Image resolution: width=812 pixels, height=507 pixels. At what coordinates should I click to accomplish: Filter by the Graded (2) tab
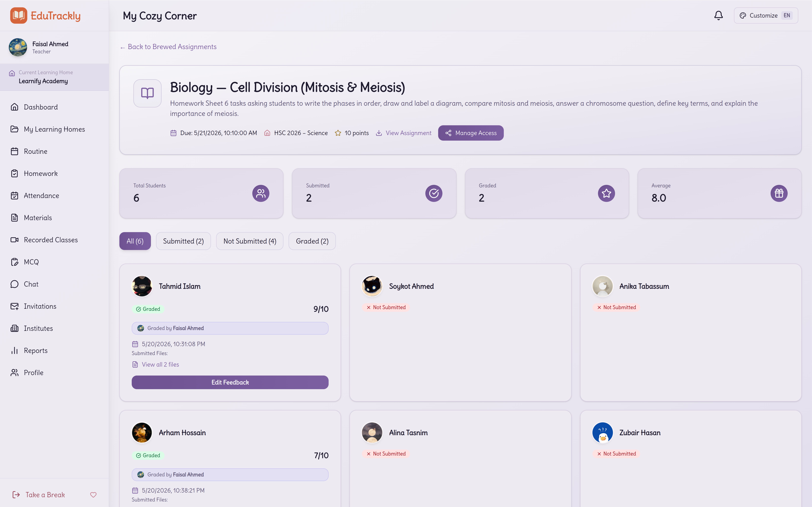[x=312, y=241]
